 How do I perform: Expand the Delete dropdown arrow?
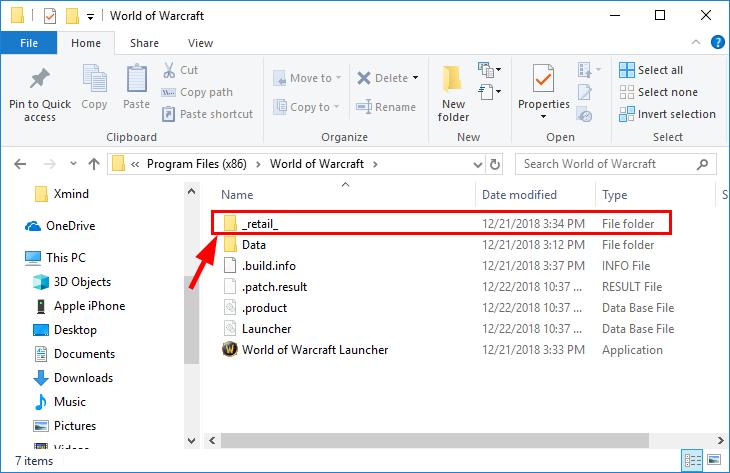pos(415,78)
